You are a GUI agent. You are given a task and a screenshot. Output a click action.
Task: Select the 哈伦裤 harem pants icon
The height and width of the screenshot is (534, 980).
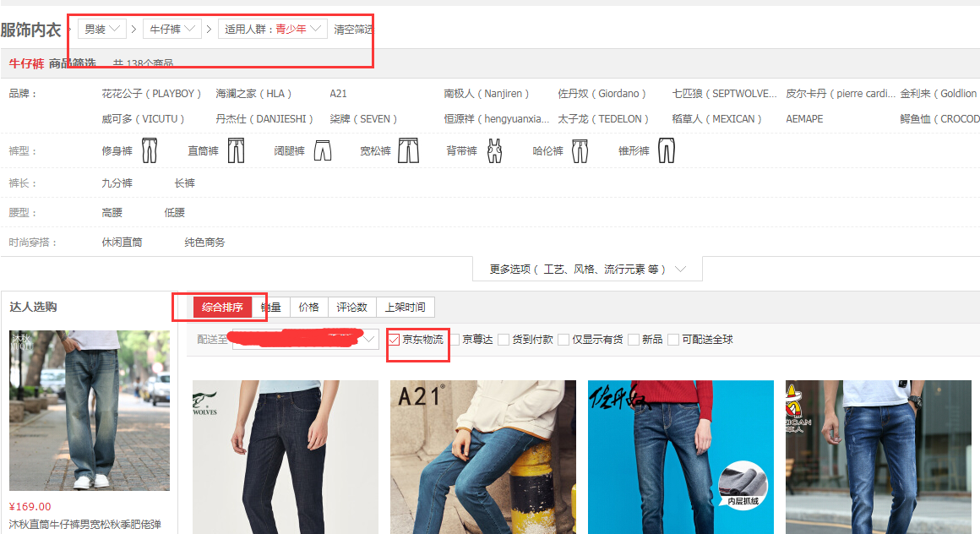click(x=580, y=150)
